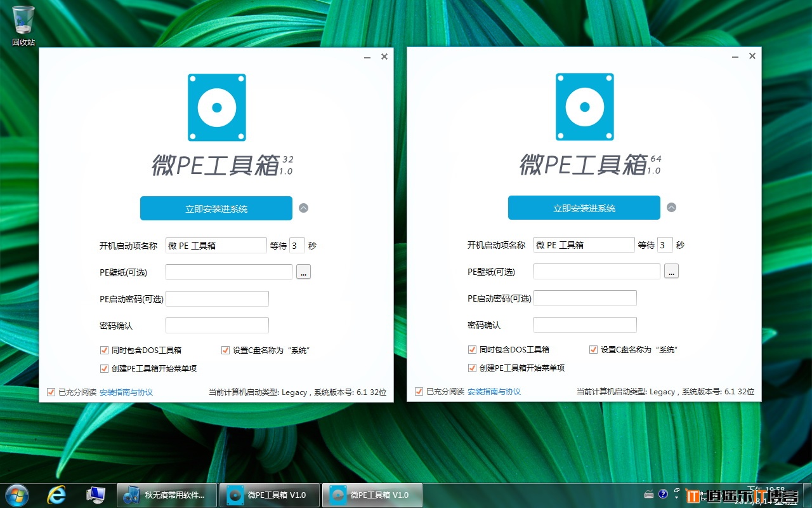Open the Recycle Bin desktop icon
The image size is (812, 508).
[x=23, y=25]
